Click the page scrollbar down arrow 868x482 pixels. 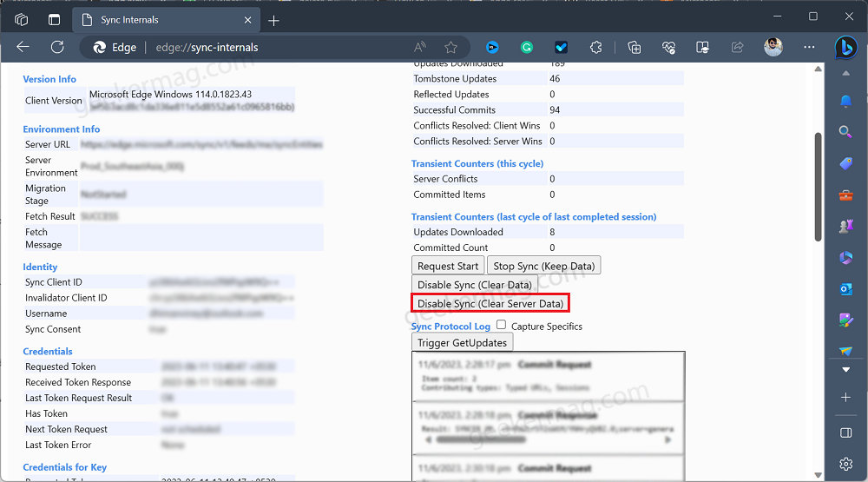point(818,475)
